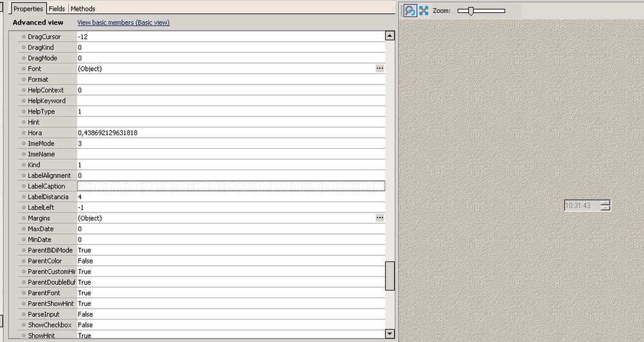Click the Zoom slider handle
The image size is (644, 342).
[x=471, y=11]
